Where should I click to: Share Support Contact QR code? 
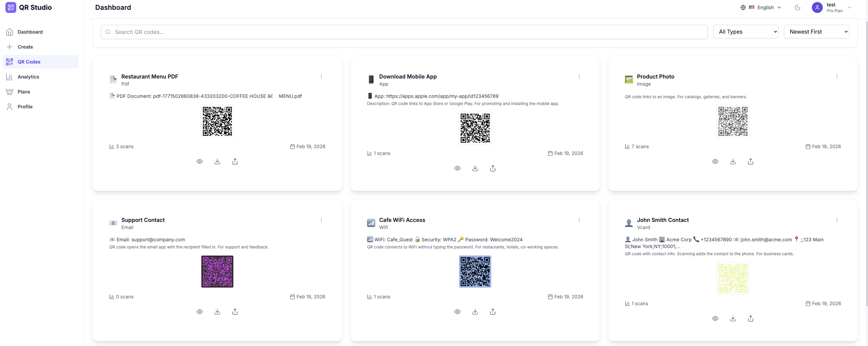point(235,312)
